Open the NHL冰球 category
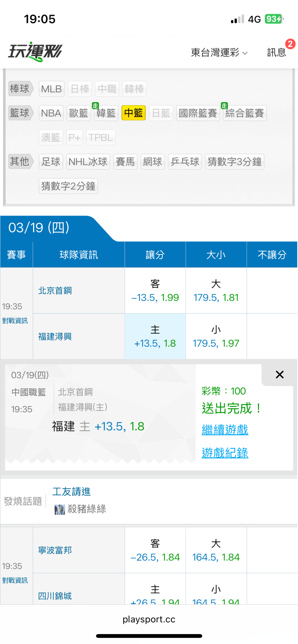 pyautogui.click(x=88, y=161)
